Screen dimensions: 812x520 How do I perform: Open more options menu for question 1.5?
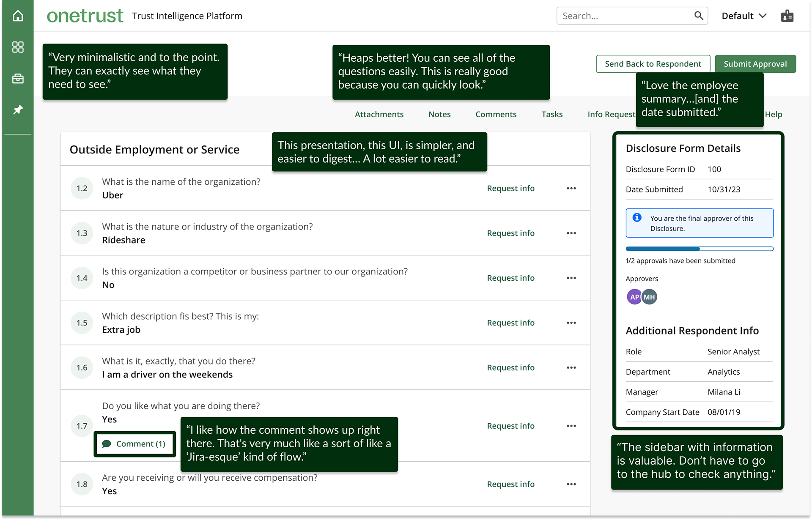coord(571,323)
